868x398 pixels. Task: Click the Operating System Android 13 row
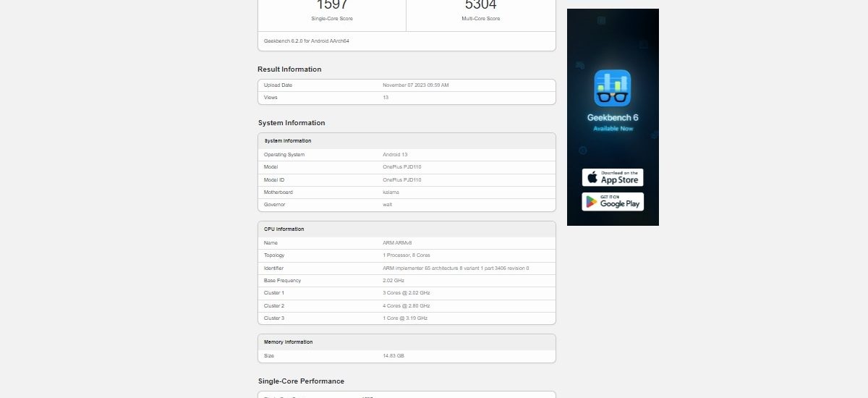click(x=407, y=155)
